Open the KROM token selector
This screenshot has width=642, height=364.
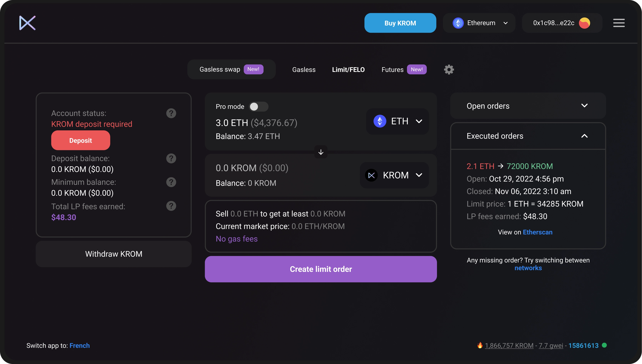click(394, 175)
